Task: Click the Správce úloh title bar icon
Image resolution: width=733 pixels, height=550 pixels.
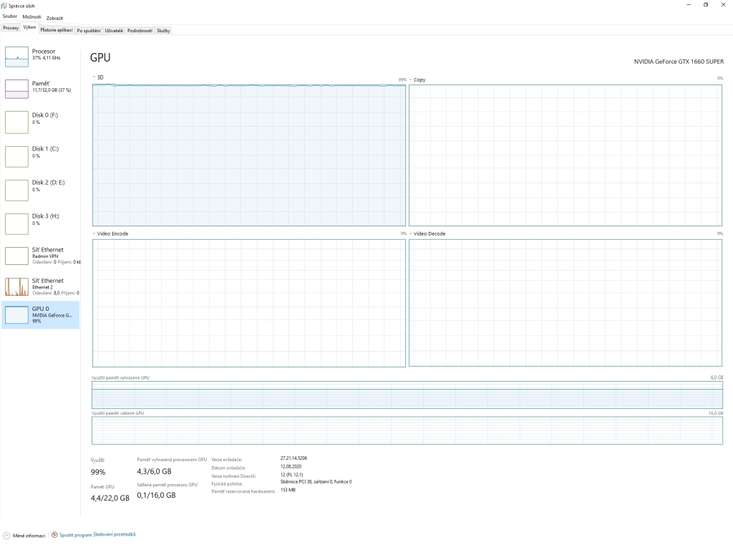Action: pyautogui.click(x=4, y=6)
